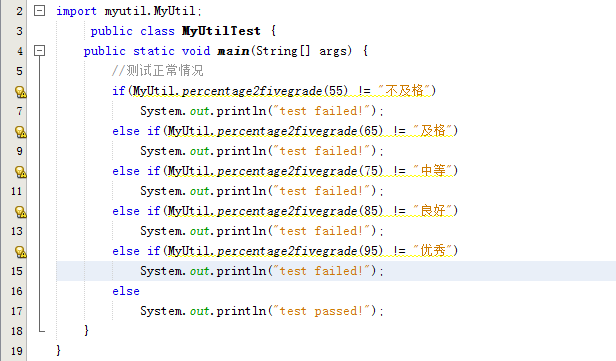616x361 pixels.
Task: Click percentage2fivegrade(55) method call
Action: (x=265, y=91)
